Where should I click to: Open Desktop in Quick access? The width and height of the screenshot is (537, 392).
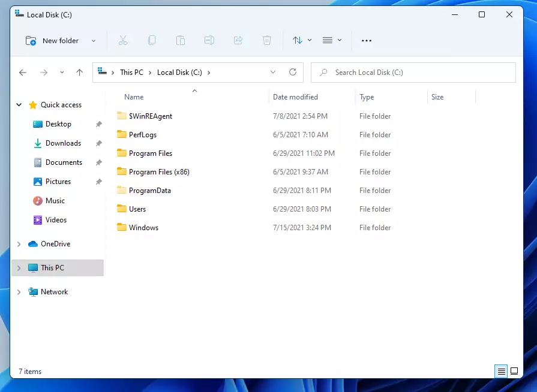58,124
